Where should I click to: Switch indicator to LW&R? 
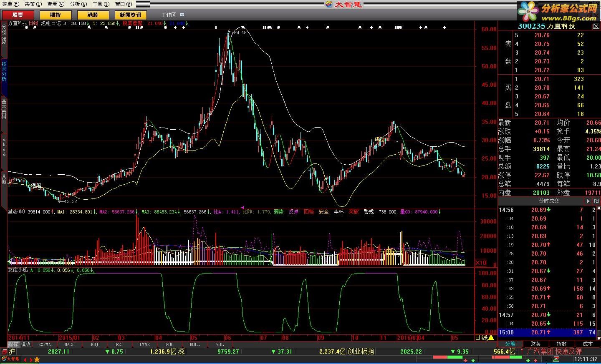click(144, 344)
